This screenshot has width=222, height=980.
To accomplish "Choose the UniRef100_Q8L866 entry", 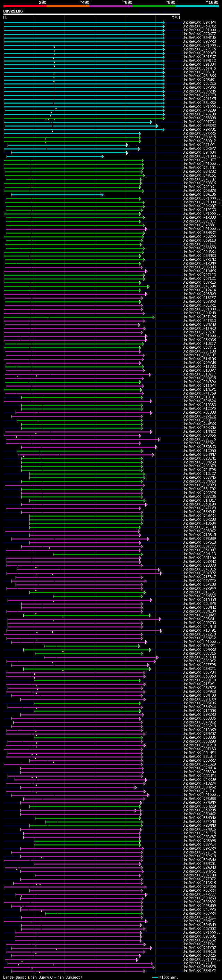I will [x=199, y=76].
